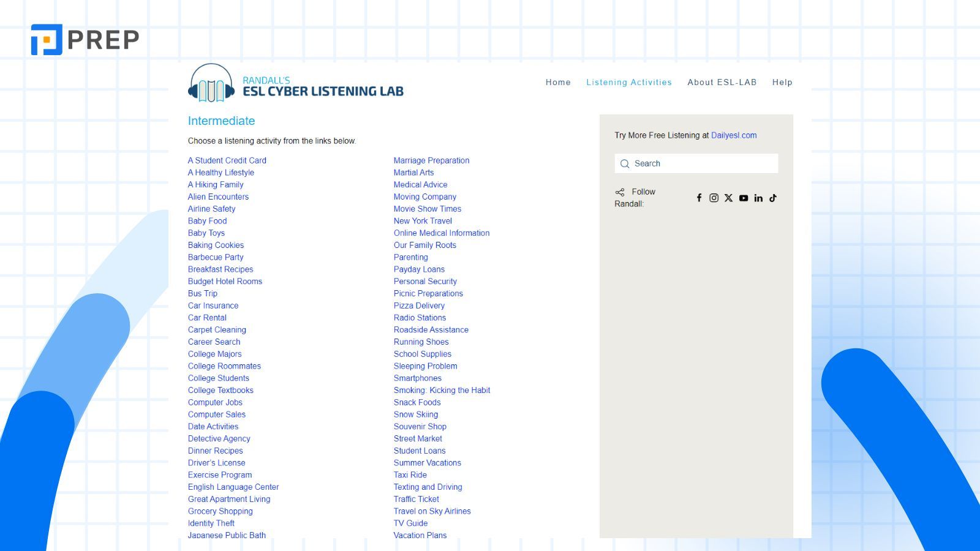980x551 pixels.
Task: Choose Movie Show Times link
Action: [x=428, y=209]
